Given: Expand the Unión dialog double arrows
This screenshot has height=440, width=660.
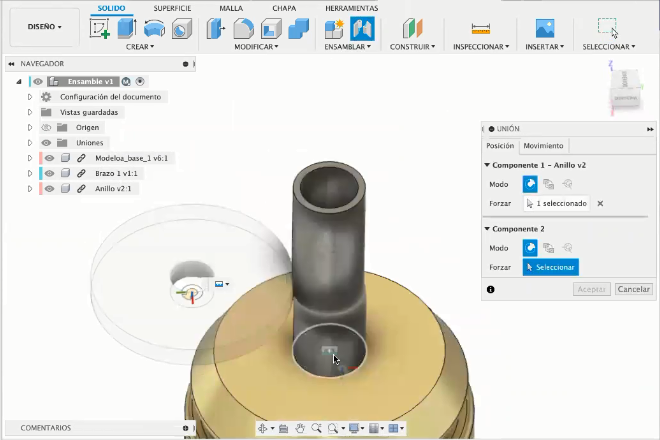Looking at the screenshot, I should point(650,129).
